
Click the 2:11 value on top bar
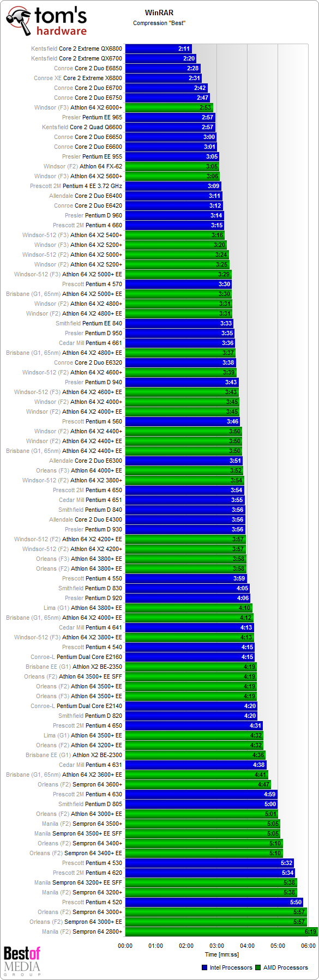tap(184, 49)
